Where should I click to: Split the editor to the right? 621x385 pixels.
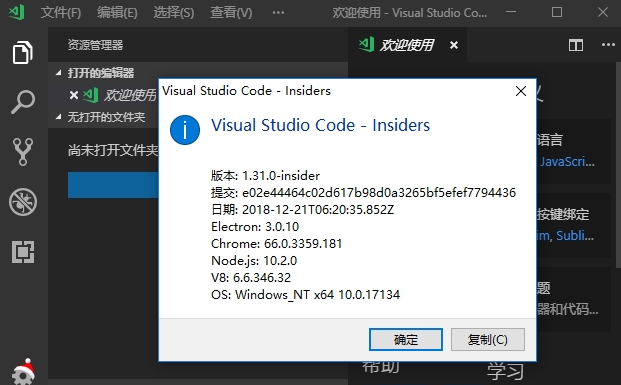point(575,45)
